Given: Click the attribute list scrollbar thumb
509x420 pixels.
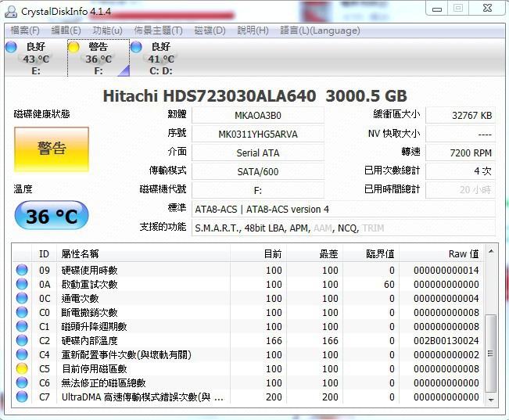Looking at the screenshot, I should click(491, 354).
